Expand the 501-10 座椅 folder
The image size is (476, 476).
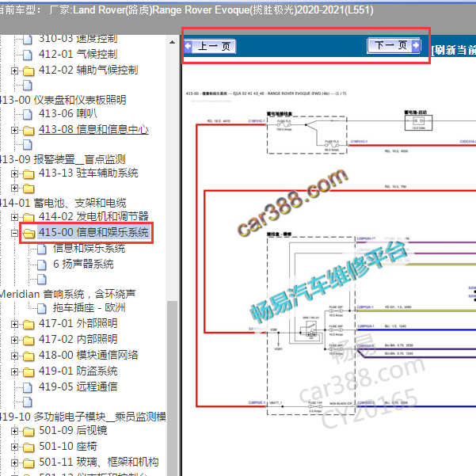(x=14, y=447)
